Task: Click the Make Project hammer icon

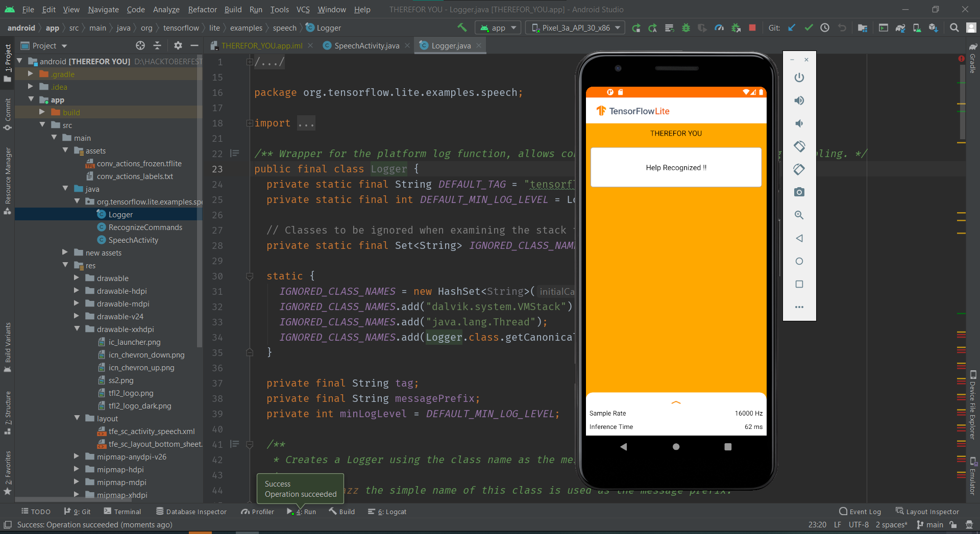Action: point(462,28)
